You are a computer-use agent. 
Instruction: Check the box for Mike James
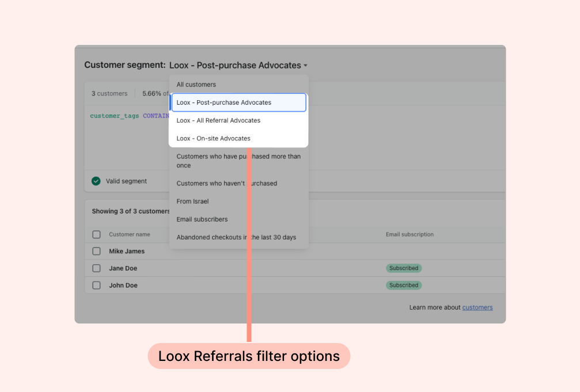tap(97, 252)
